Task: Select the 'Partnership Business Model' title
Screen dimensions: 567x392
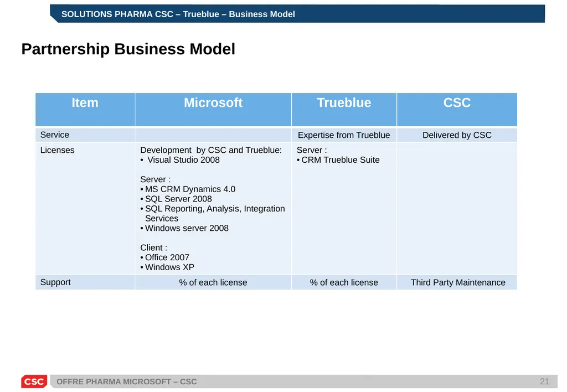Action: point(128,49)
